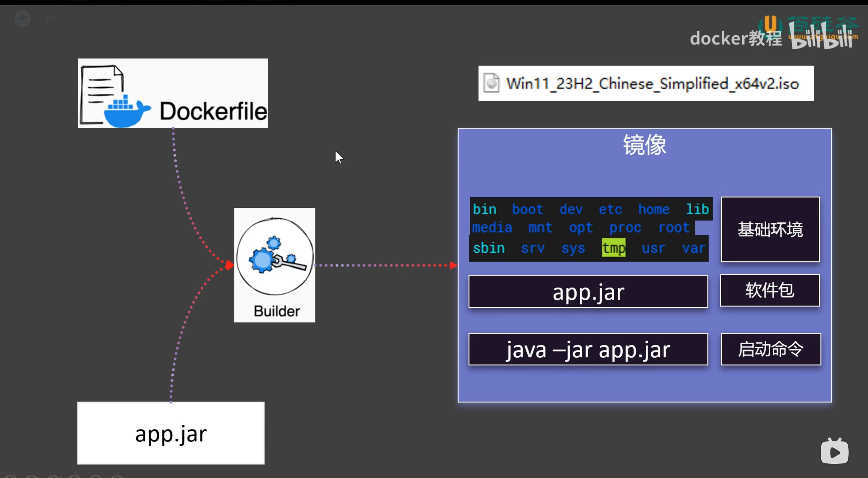Click the orange U logo watermark
This screenshot has height=478, width=868.
click(x=770, y=24)
